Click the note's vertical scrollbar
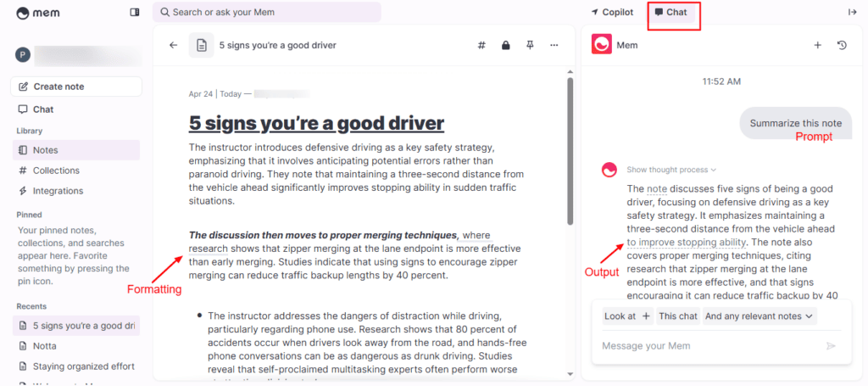 [570, 170]
